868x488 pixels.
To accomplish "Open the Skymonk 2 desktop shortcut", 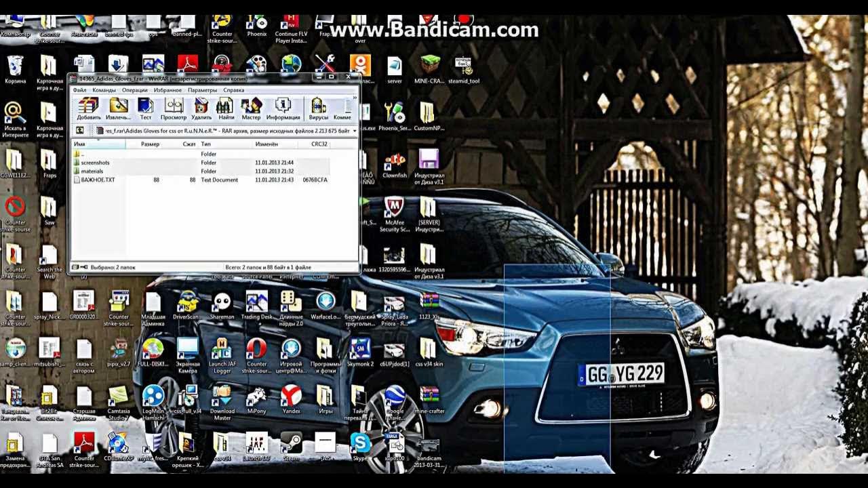I will point(360,352).
